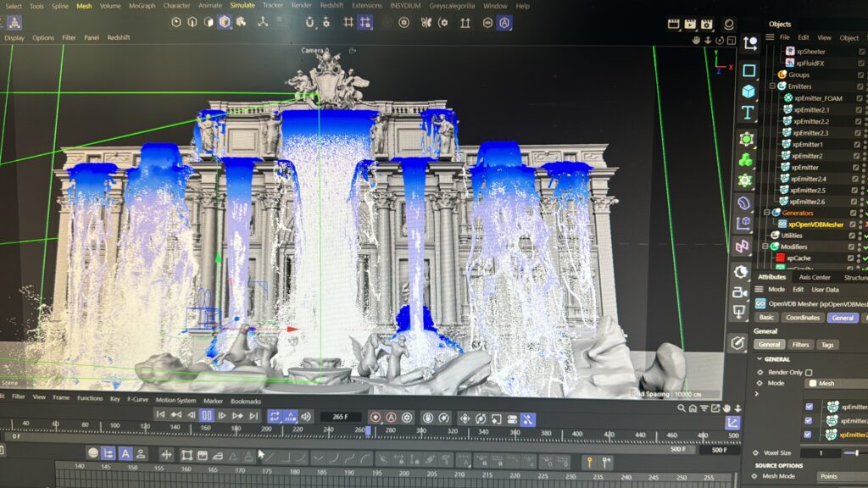The image size is (868, 488).
Task: Click the Camera object icon in side palette
Action: click(x=743, y=225)
